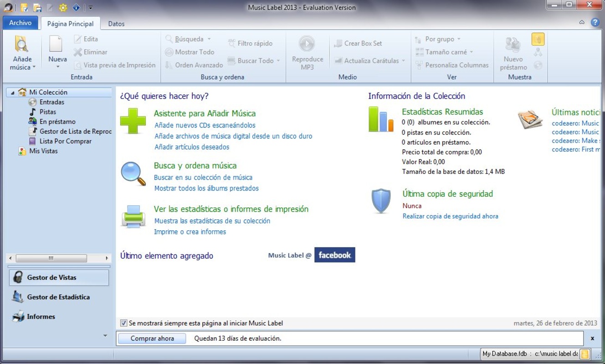The image size is (605, 364).
Task: Click Imprime o crea informes link
Action: 190,232
